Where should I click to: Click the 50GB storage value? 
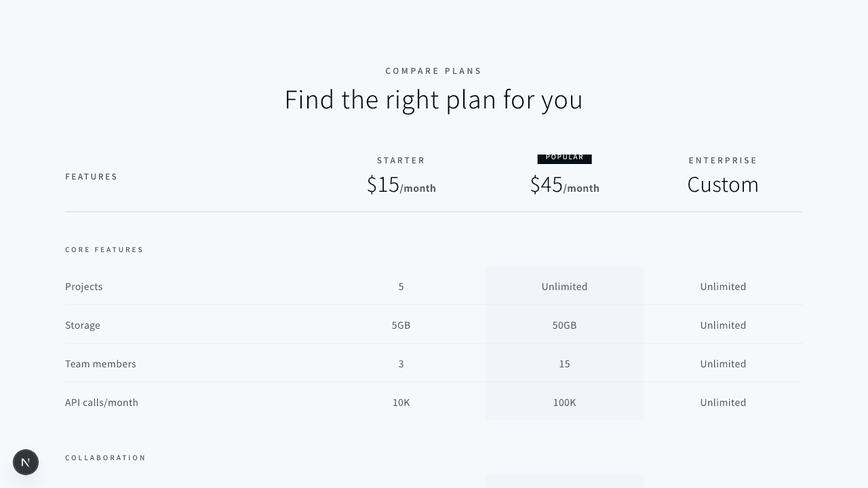pos(564,325)
